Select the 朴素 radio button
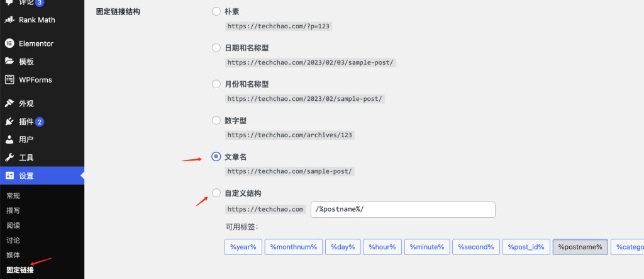The height and width of the screenshot is (279, 644). (216, 11)
